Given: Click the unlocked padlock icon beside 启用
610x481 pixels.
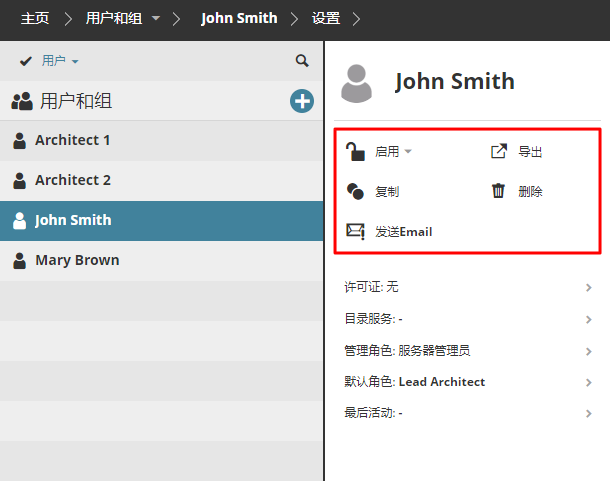Looking at the screenshot, I should coord(355,151).
